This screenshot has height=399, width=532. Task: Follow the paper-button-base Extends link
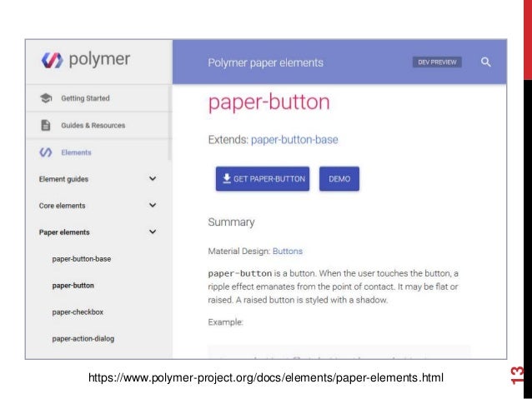294,140
